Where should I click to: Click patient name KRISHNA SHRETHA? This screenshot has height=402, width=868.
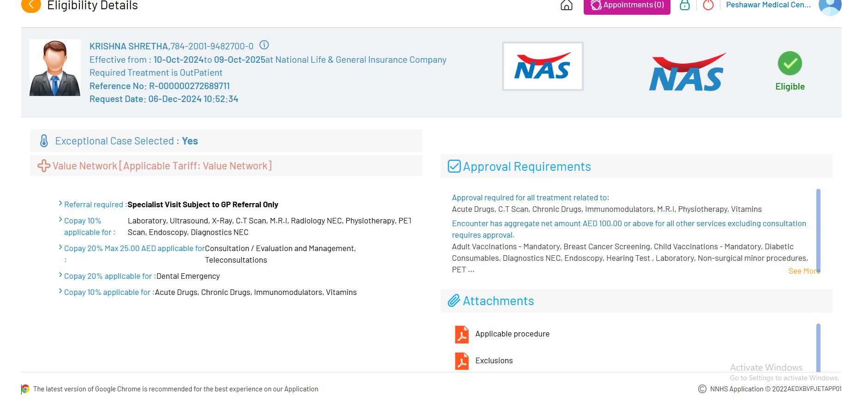[129, 47]
